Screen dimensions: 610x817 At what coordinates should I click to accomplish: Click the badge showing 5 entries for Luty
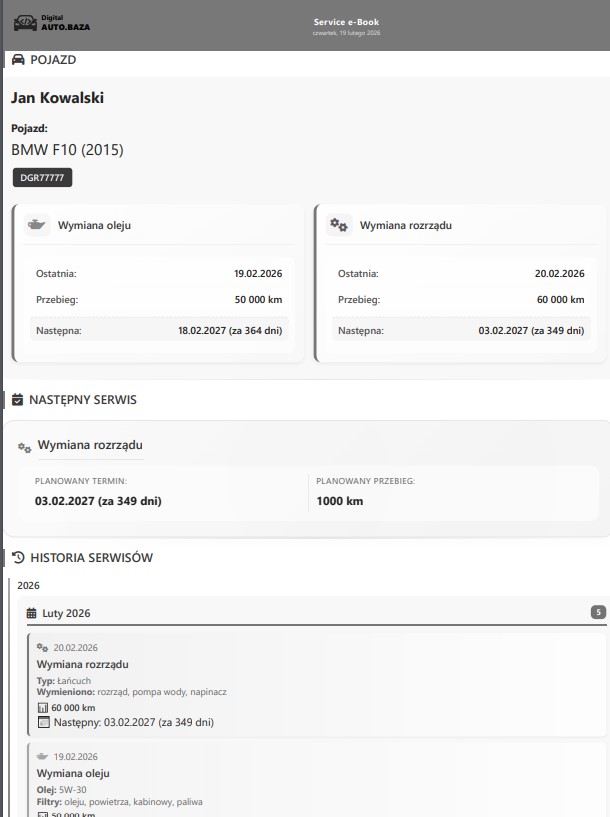(x=598, y=612)
